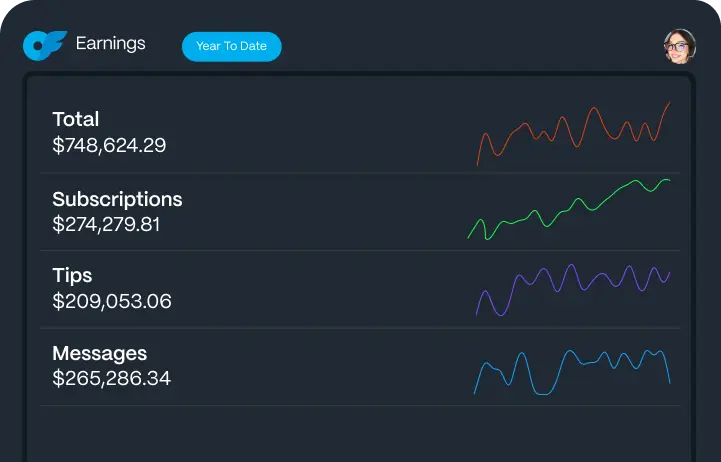Click the $209,053.06 tips amount
Viewport: 721px width, 462px height.
[x=112, y=301]
